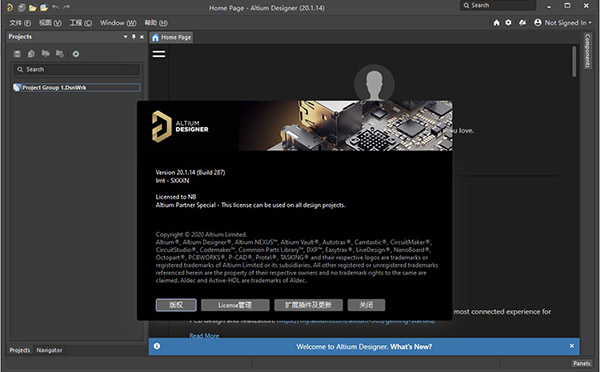Image resolution: width=600 pixels, height=372 pixels.
Task: Switch to the Navigator tab
Action: [x=49, y=350]
